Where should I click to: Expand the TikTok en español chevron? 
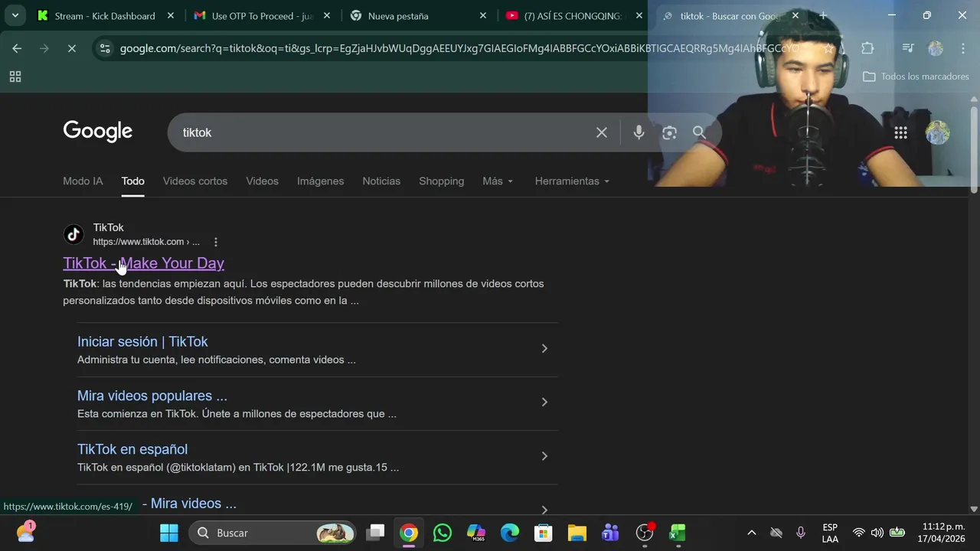pos(544,456)
